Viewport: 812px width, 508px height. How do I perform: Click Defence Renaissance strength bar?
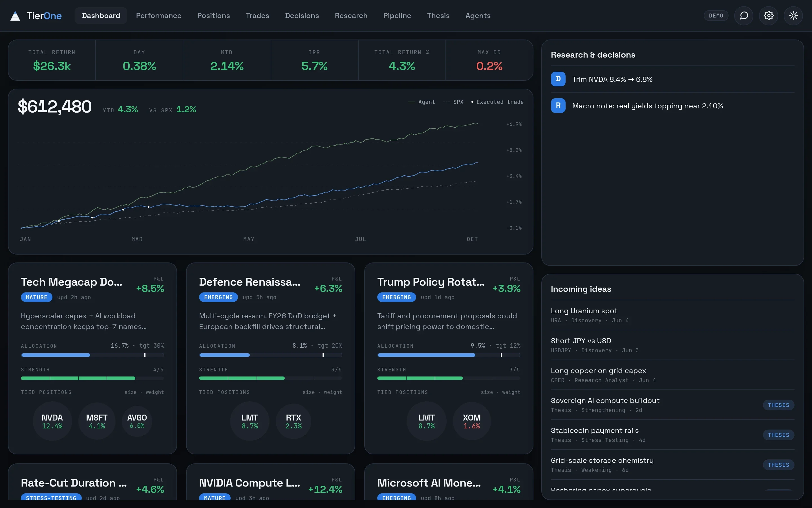point(270,378)
